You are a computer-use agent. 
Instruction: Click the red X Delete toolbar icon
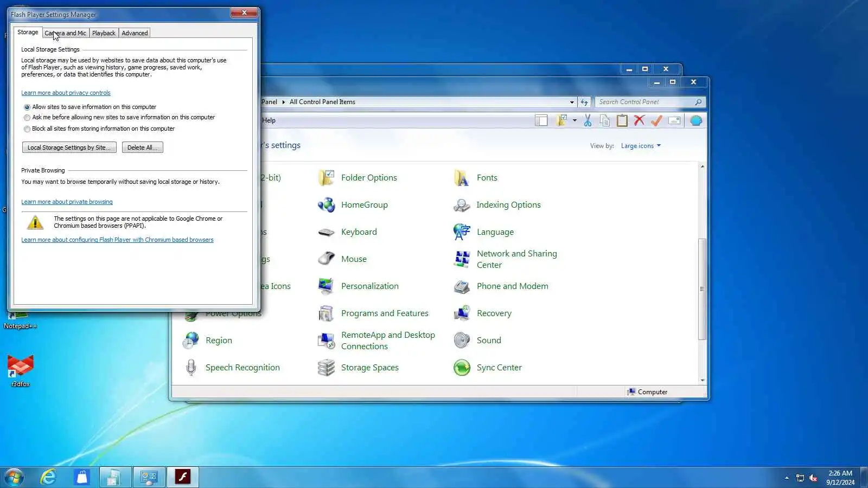click(639, 120)
